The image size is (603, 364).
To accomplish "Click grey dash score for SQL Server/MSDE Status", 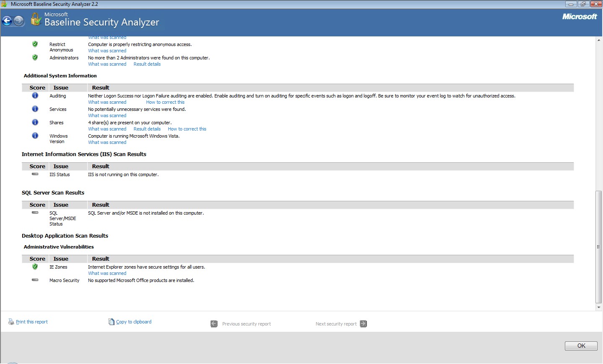I will pos(35,213).
